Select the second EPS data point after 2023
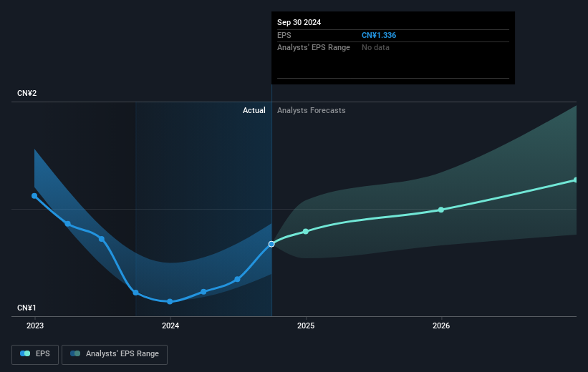The width and height of the screenshot is (588, 372). click(x=68, y=224)
